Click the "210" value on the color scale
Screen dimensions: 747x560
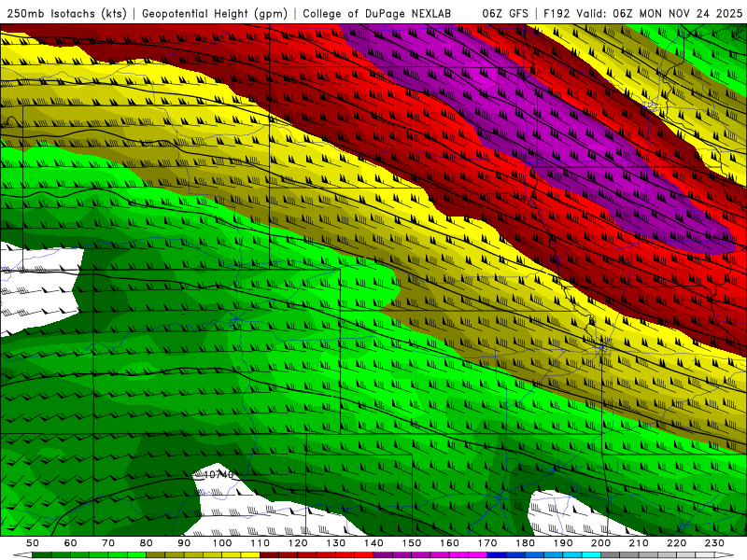pyautogui.click(x=639, y=543)
